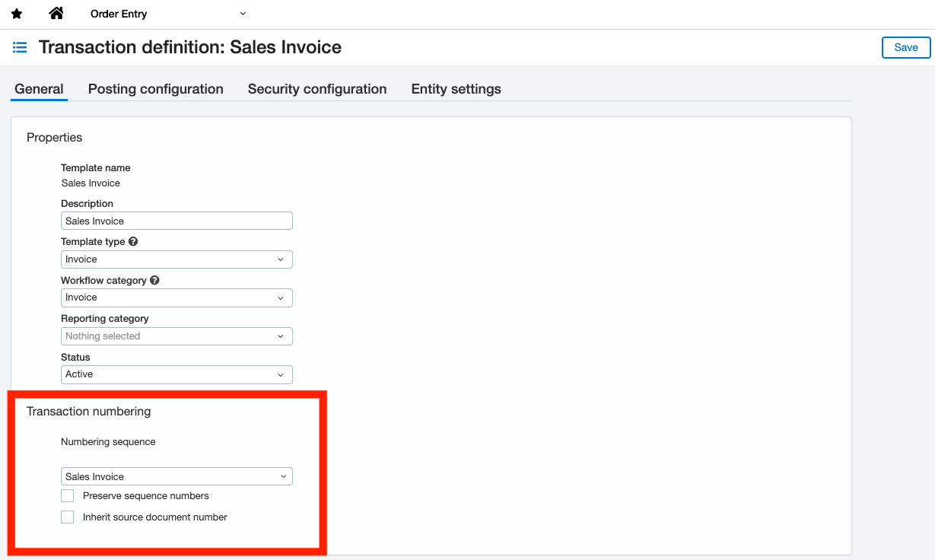The width and height of the screenshot is (935, 560).
Task: Switch to Posting configuration tab
Action: click(x=156, y=89)
